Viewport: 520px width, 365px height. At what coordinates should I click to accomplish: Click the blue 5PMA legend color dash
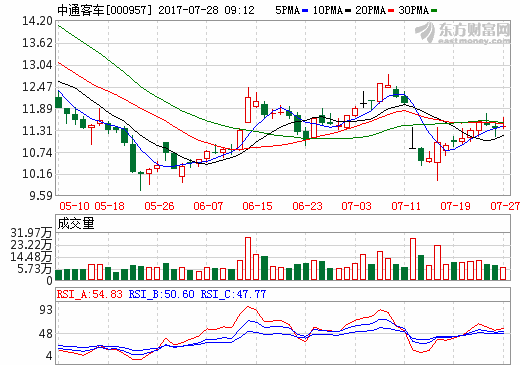tap(305, 11)
